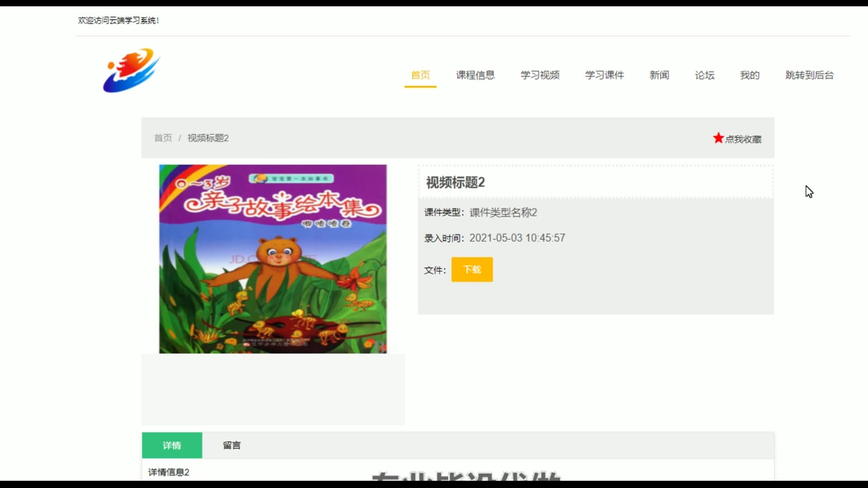
Task: Open the 新闻 page from the navigation
Action: coord(659,75)
